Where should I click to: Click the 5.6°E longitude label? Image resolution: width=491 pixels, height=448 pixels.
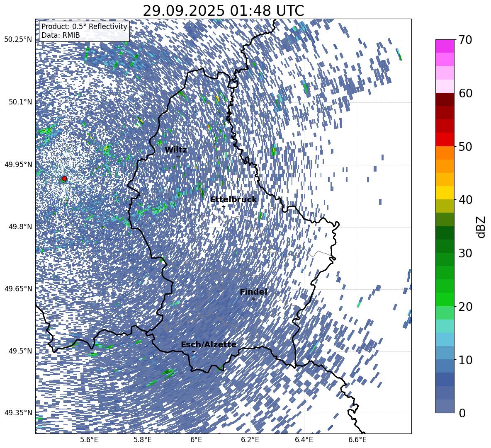89,440
